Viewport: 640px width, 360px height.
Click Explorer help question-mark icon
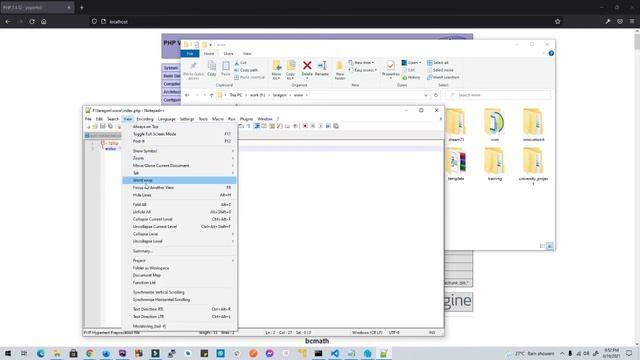(x=551, y=53)
